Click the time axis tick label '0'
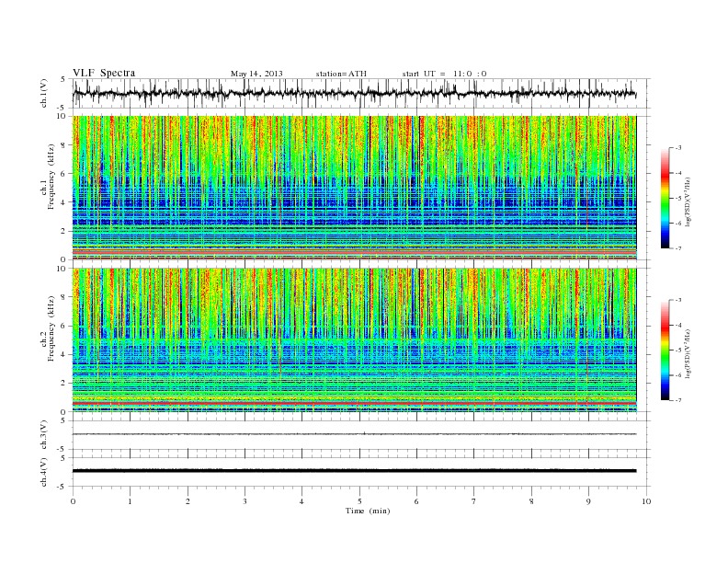This screenshot has height=563, width=728. [73, 501]
